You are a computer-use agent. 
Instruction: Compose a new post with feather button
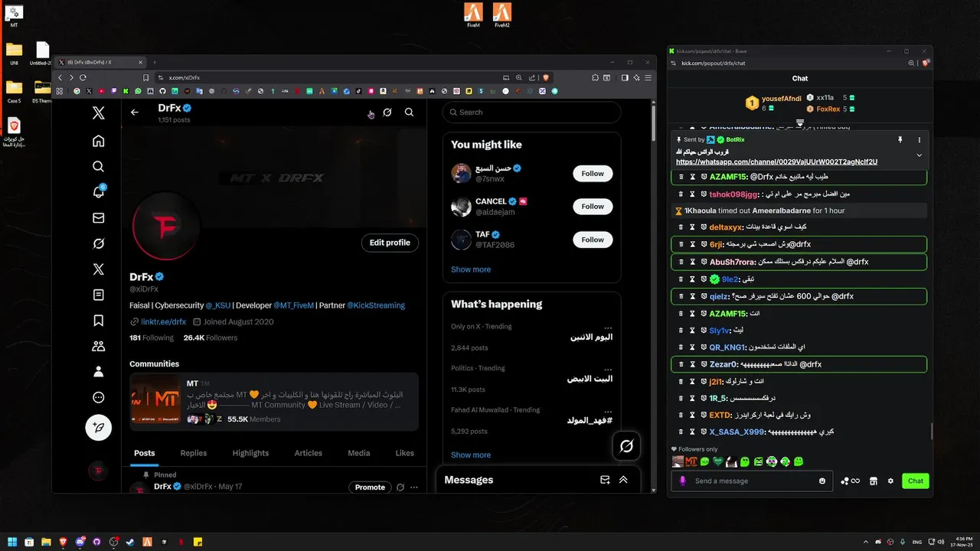[98, 428]
